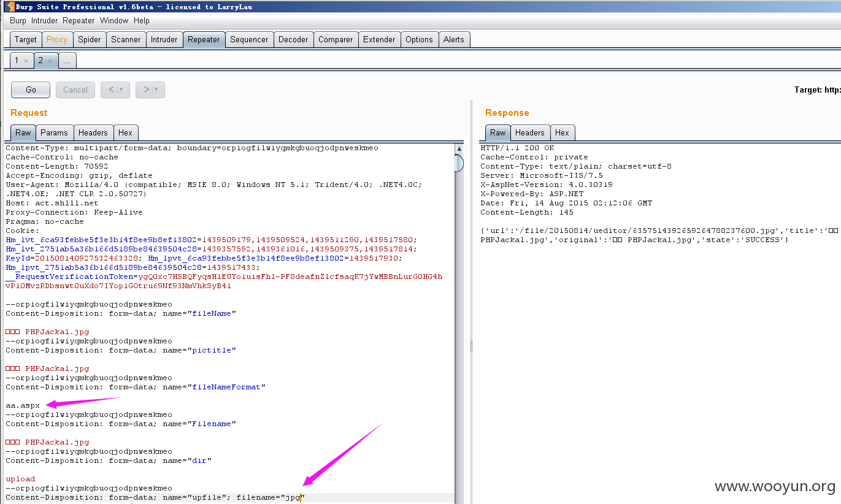Switch to the Spider tab
This screenshot has height=504, width=841.
(x=89, y=39)
